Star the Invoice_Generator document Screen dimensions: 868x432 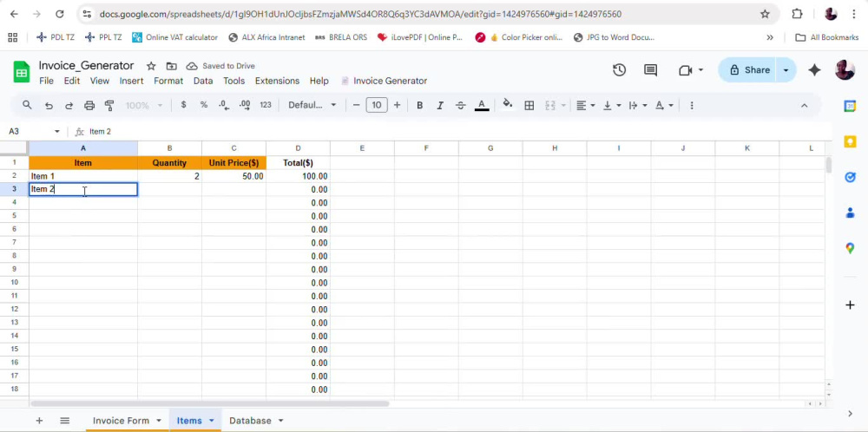tap(151, 66)
